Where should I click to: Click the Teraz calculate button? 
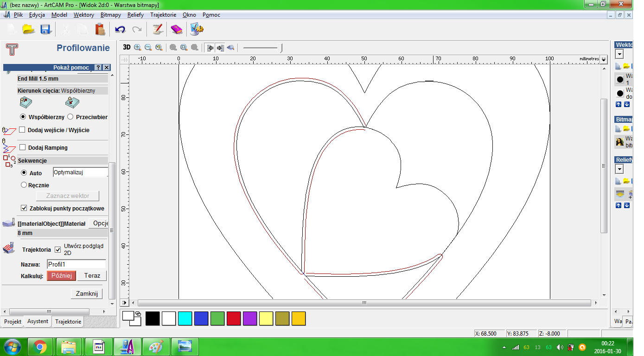[92, 275]
